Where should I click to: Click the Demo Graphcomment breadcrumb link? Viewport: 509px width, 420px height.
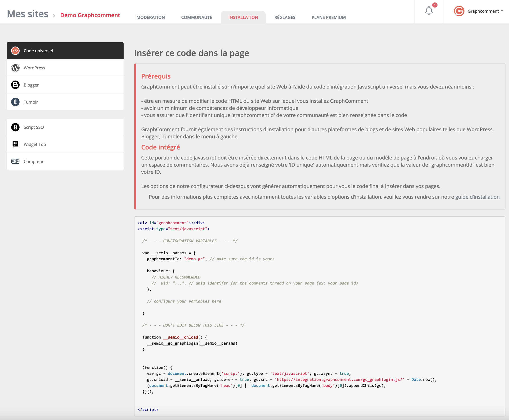pos(90,15)
